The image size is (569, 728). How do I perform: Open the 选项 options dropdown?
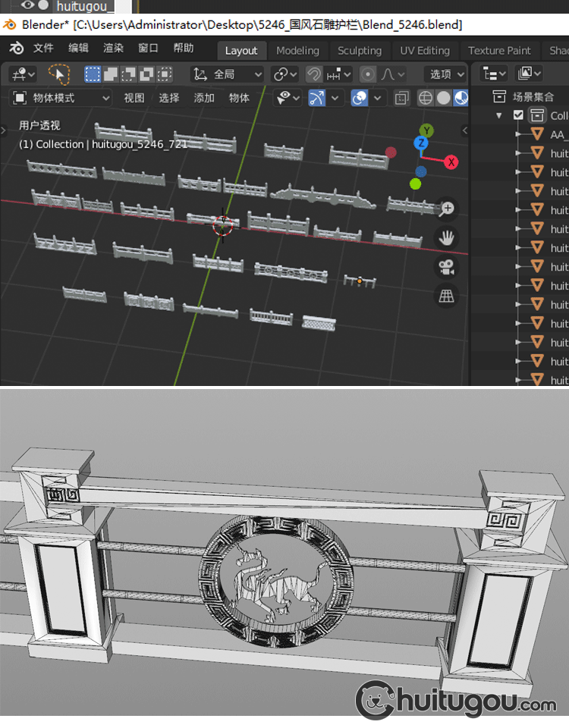[x=445, y=74]
